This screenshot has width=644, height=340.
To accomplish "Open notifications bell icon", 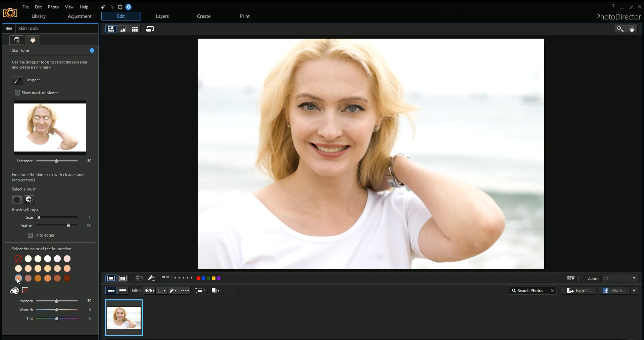I will (x=129, y=7).
